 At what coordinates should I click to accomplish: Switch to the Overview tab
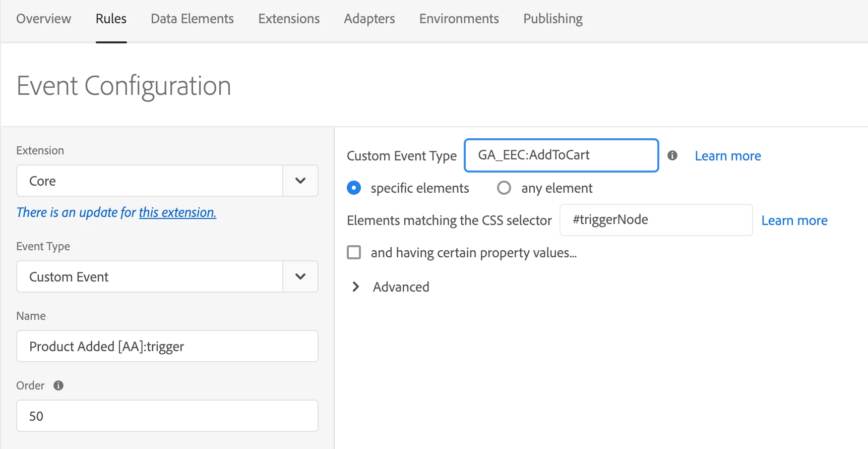click(44, 19)
